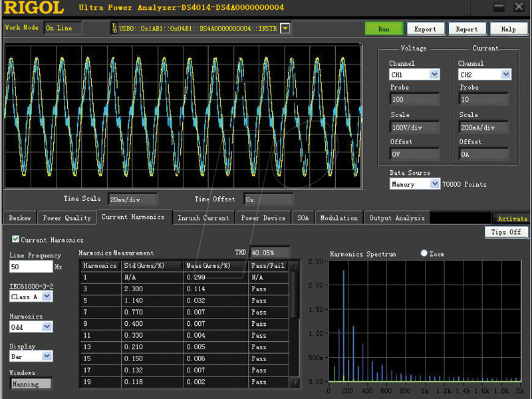Click the USB connection icon
The image size is (532, 399).
(x=114, y=28)
